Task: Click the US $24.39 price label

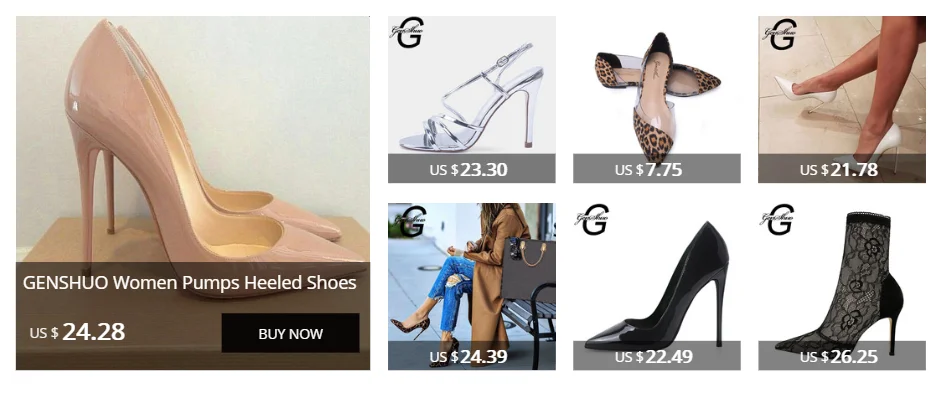Action: coord(468,357)
